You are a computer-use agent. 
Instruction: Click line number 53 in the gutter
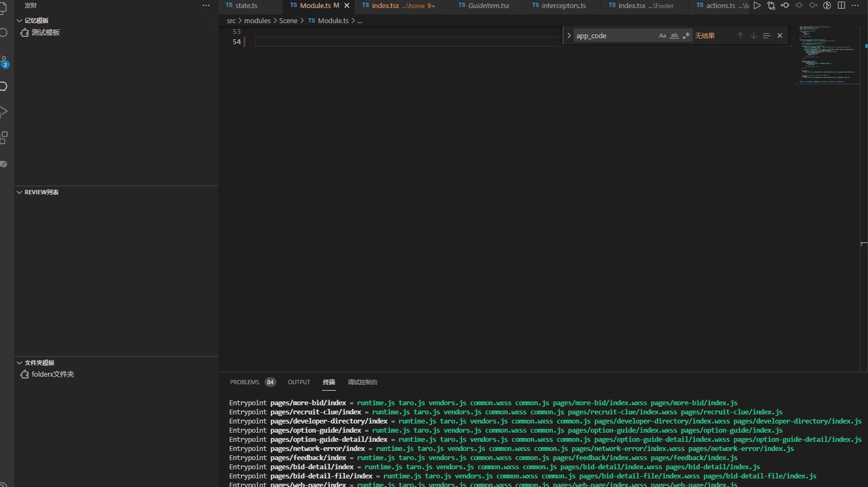click(x=237, y=32)
